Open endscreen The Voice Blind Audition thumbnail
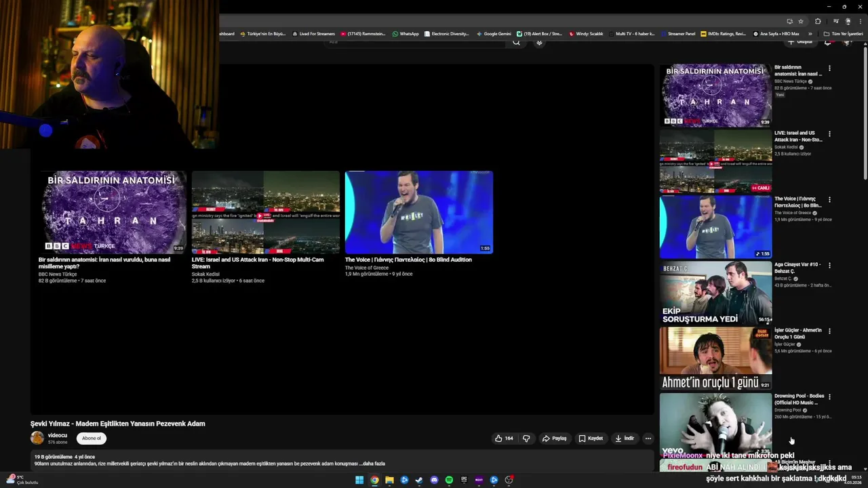 (x=419, y=212)
